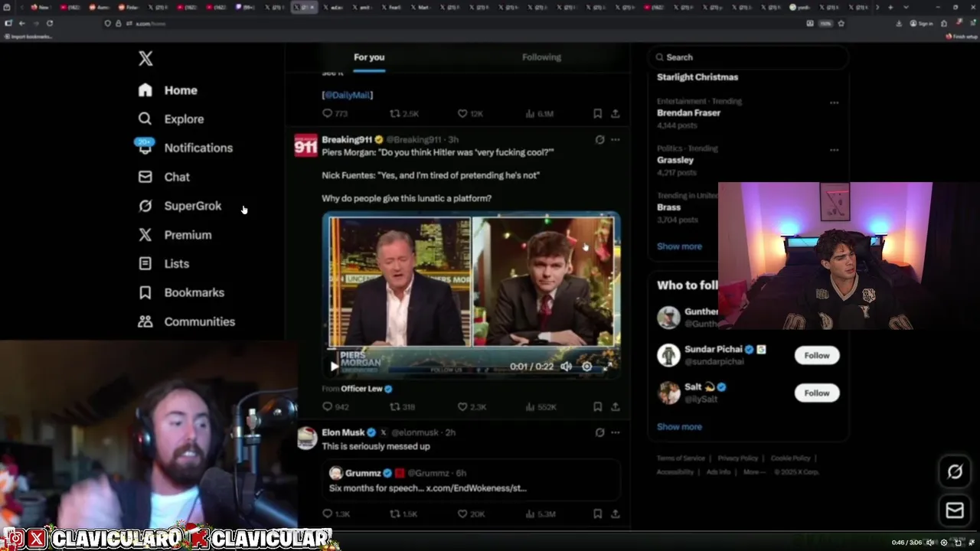View stats of Breaking911 post
The height and width of the screenshot is (551, 980).
(x=541, y=407)
